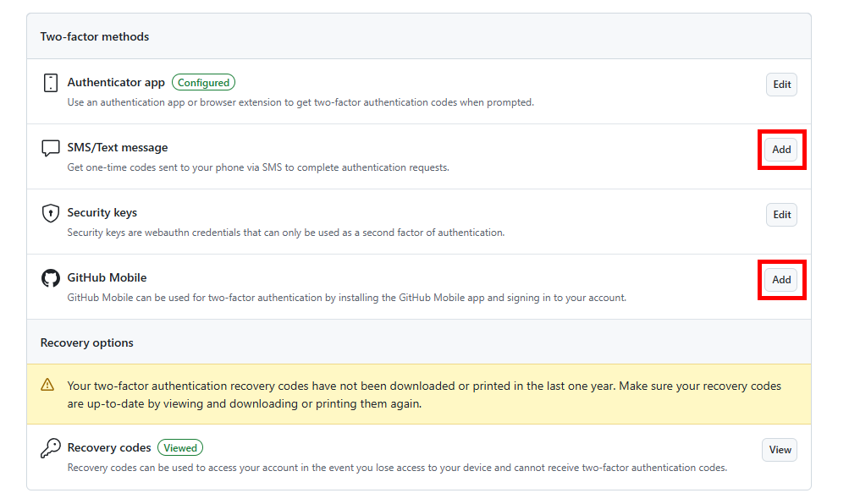This screenshot has height=504, width=849.
Task: Click the green Viewed badge
Action: pos(180,448)
